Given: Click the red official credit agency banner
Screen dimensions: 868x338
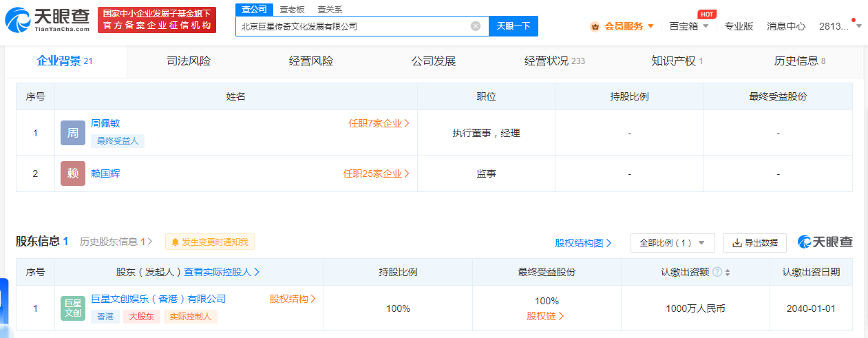Looking at the screenshot, I should [157, 20].
